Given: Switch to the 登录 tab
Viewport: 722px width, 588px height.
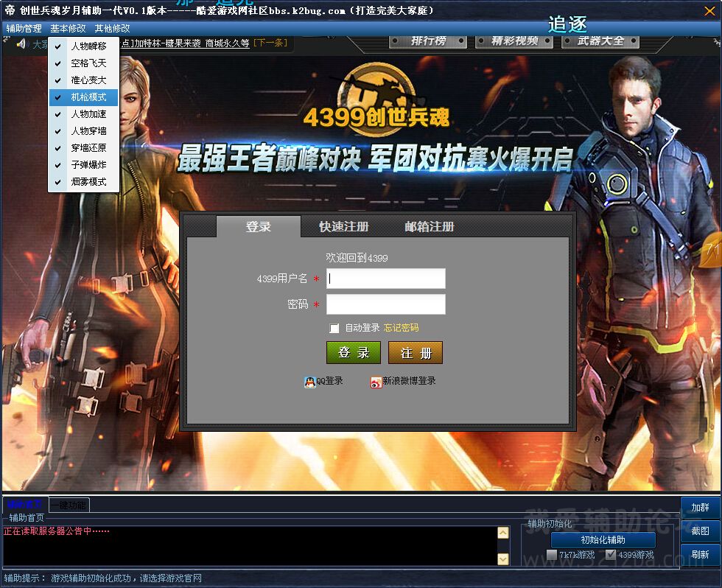Looking at the screenshot, I should pyautogui.click(x=259, y=226).
